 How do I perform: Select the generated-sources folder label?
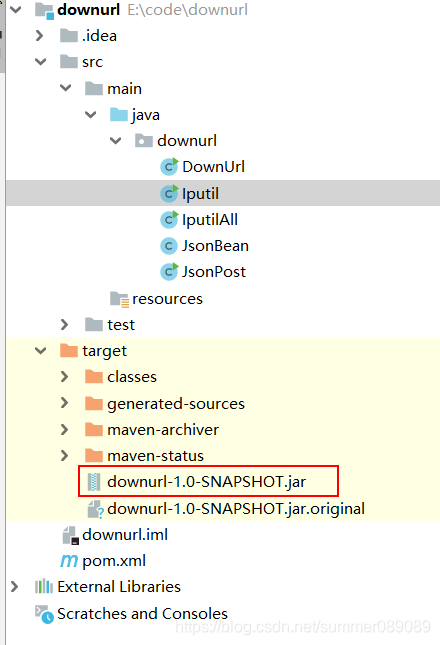[x=176, y=404]
